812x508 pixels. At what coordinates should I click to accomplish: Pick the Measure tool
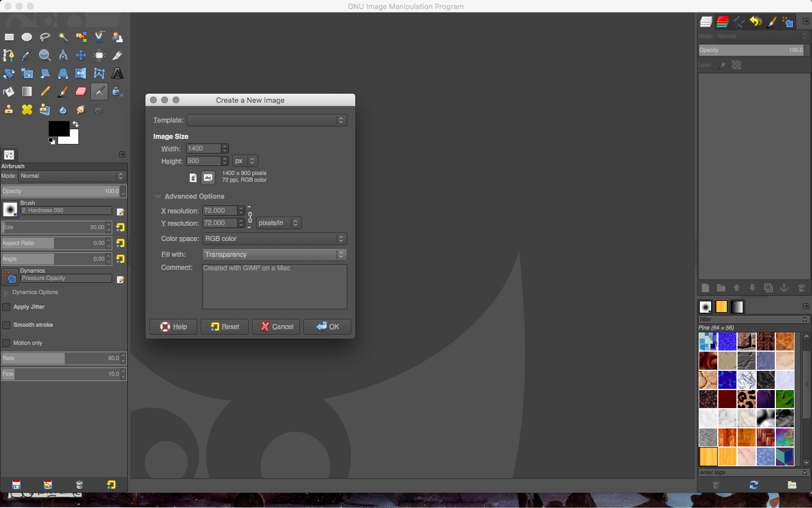click(63, 55)
